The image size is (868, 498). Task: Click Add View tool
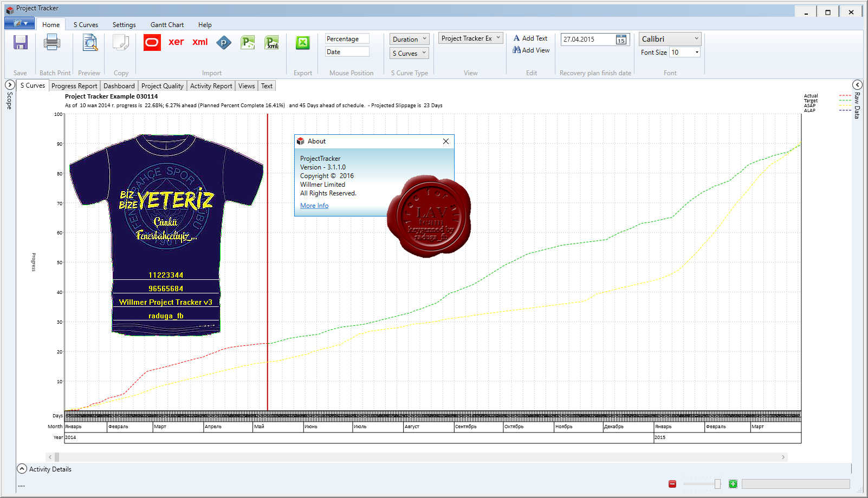tap(531, 50)
